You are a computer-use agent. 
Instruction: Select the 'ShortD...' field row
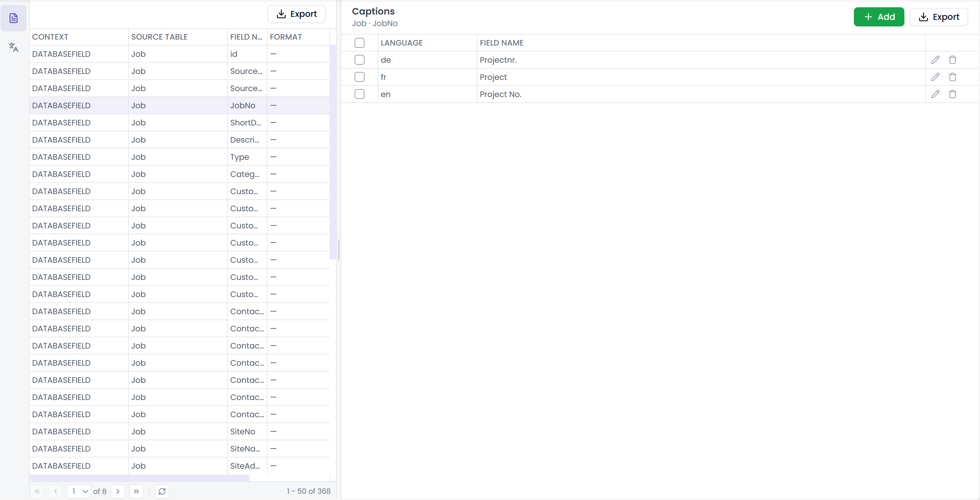coord(180,122)
